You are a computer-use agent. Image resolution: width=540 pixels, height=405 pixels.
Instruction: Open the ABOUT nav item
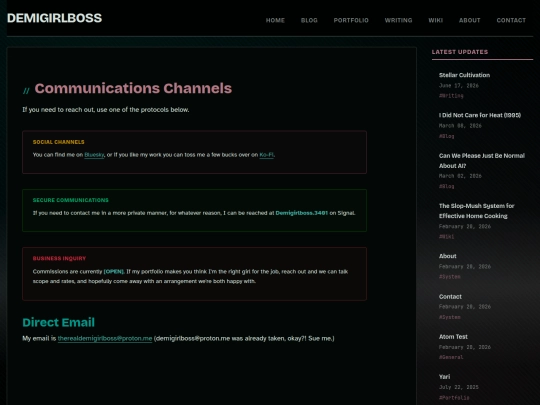(x=469, y=20)
